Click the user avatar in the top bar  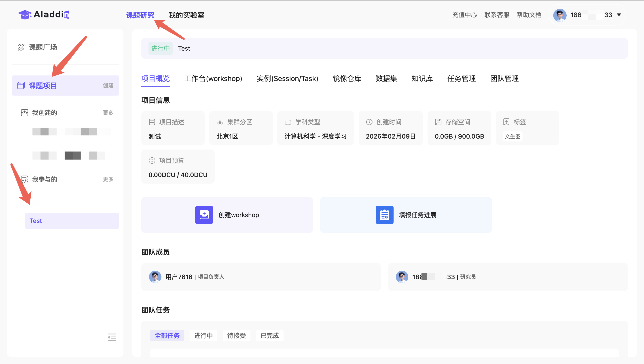pos(559,15)
